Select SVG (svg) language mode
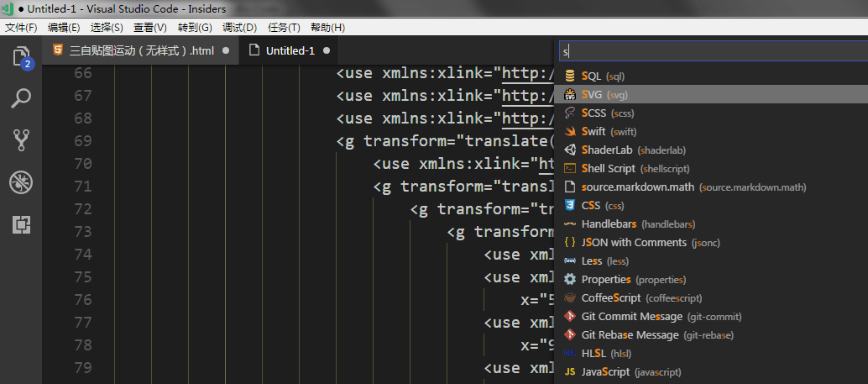868x384 pixels. coord(711,95)
